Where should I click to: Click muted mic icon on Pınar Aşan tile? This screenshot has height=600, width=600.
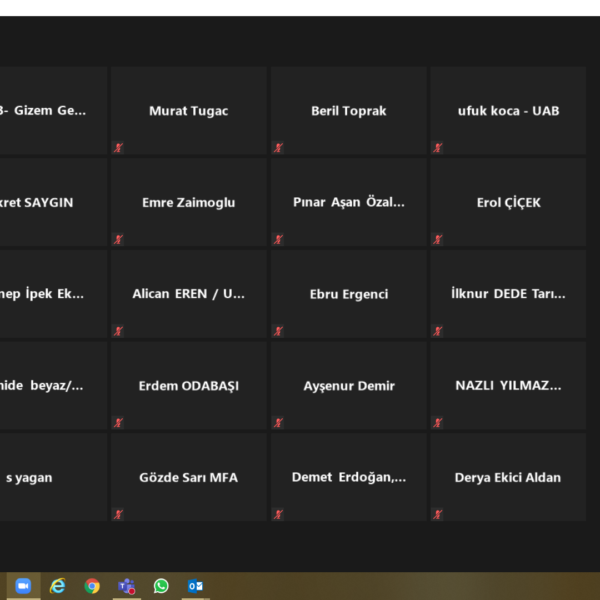[x=278, y=240]
